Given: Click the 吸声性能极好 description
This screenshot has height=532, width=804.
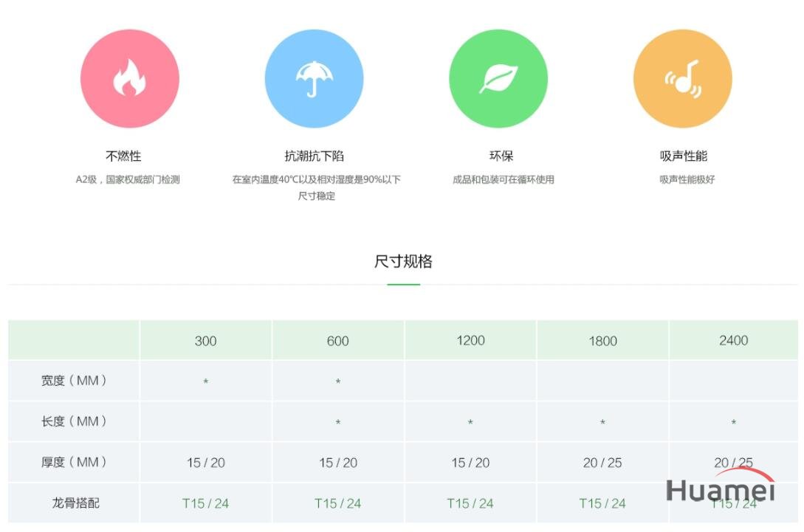Looking at the screenshot, I should click(x=687, y=179).
